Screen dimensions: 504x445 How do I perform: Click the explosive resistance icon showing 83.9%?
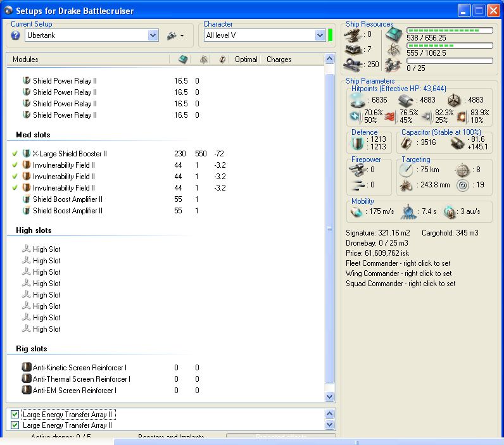463,116
